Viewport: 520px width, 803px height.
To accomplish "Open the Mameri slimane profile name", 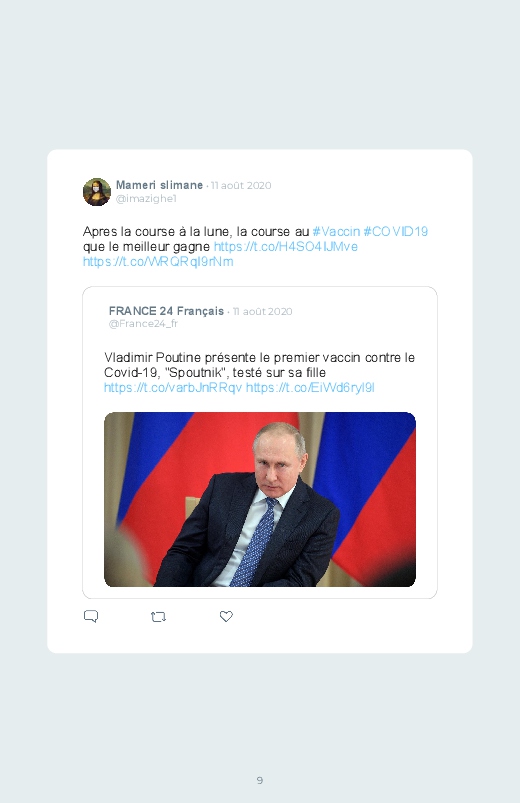I will tap(159, 185).
